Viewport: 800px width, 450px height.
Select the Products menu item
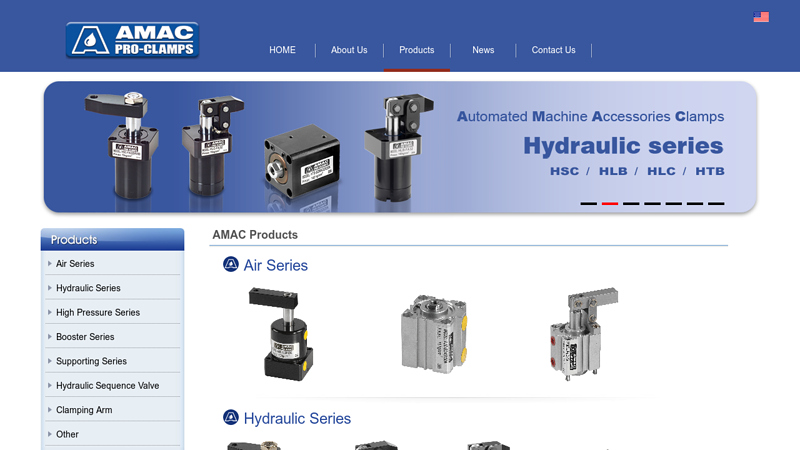coord(416,50)
